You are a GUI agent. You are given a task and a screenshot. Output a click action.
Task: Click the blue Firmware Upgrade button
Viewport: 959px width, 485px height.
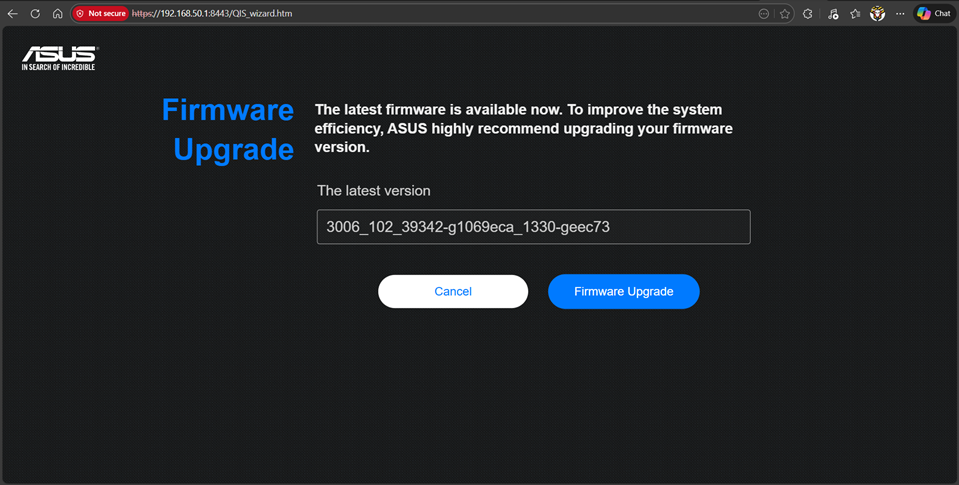click(x=623, y=292)
